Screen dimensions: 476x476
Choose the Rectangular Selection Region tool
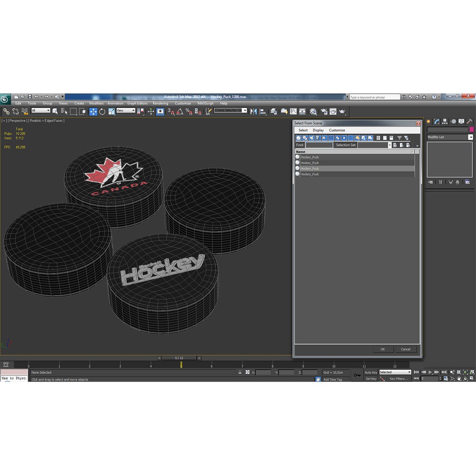[x=73, y=112]
